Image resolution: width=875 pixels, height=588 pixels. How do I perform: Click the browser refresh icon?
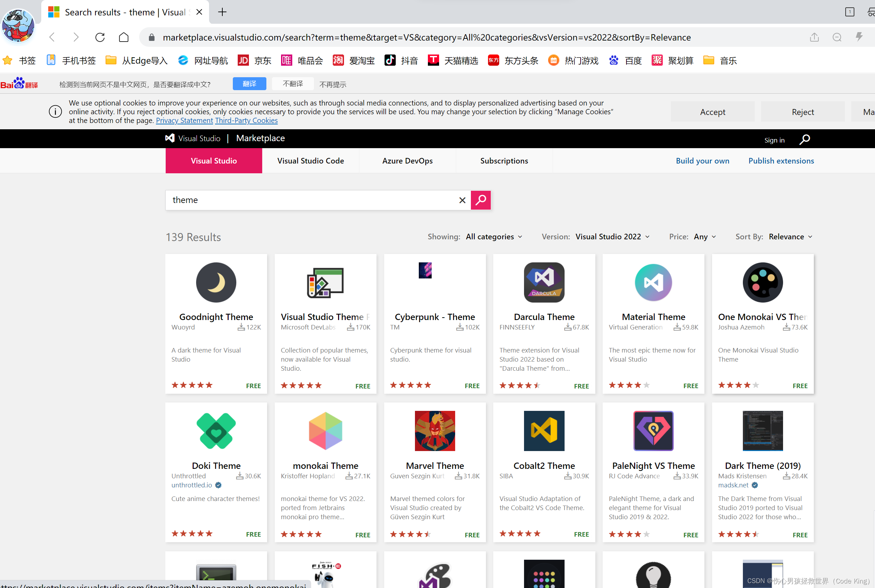[x=100, y=37]
